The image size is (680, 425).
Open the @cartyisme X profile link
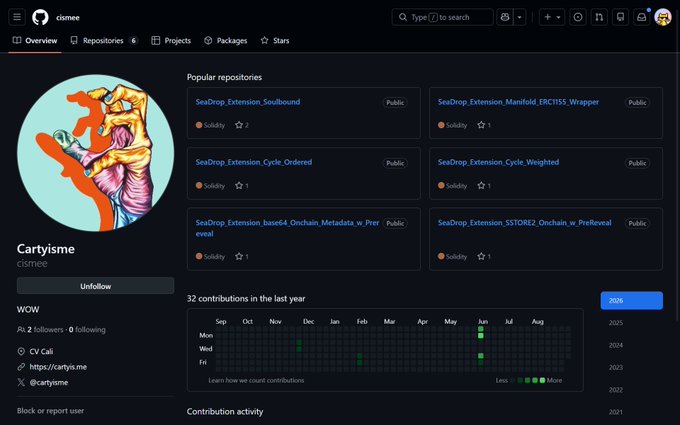tap(49, 382)
